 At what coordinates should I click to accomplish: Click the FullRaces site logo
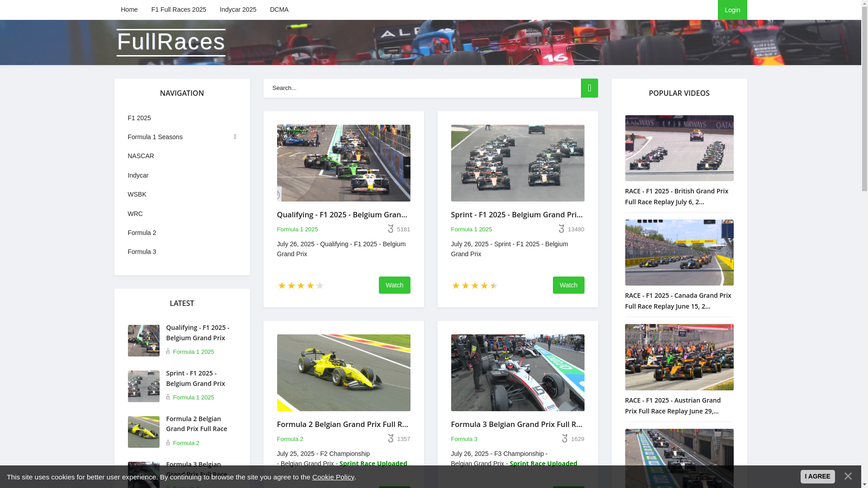(x=171, y=42)
